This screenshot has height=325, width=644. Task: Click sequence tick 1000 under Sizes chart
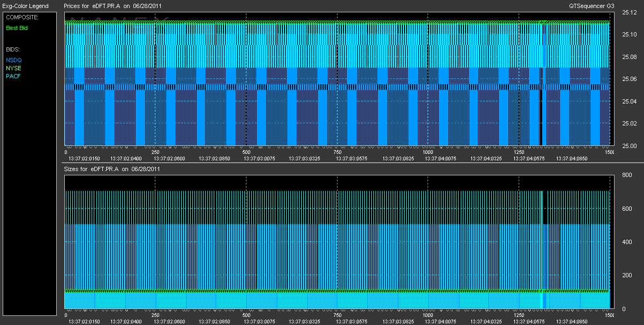[x=428, y=315]
